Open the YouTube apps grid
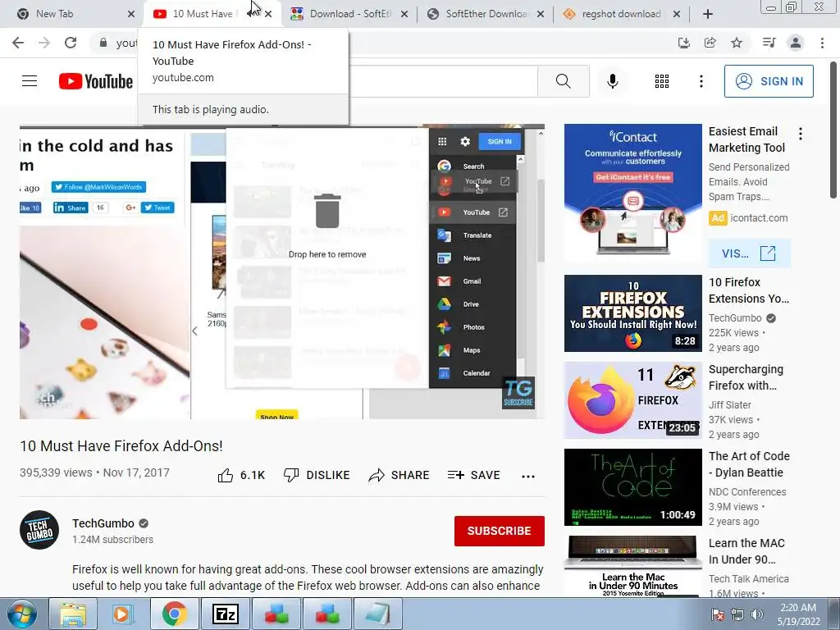The height and width of the screenshot is (630, 840). point(662,81)
